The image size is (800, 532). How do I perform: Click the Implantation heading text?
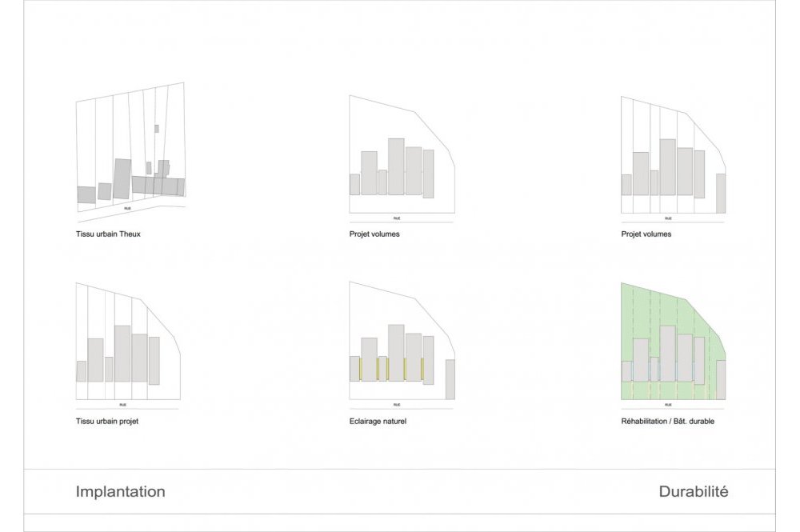click(x=121, y=491)
